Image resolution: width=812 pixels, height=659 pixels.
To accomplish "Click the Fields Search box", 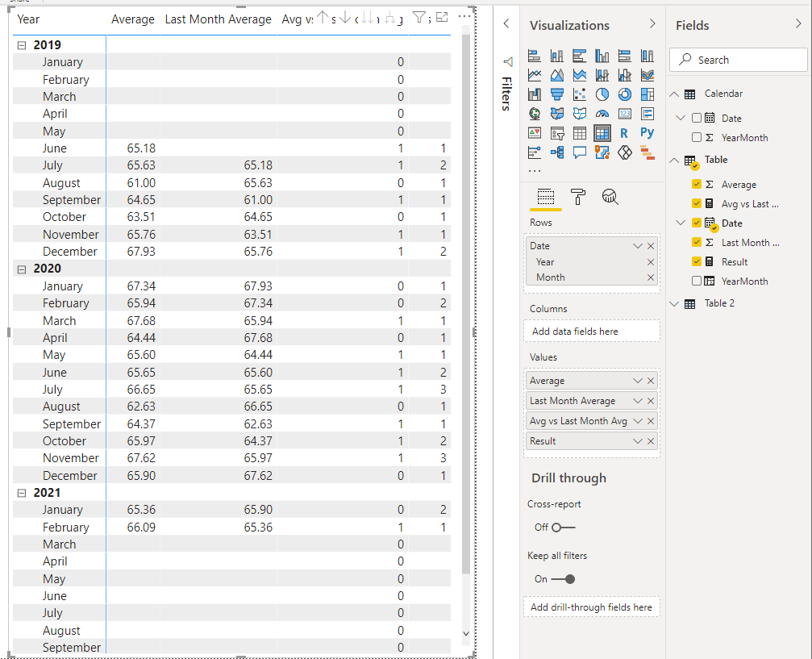I will pos(739,60).
